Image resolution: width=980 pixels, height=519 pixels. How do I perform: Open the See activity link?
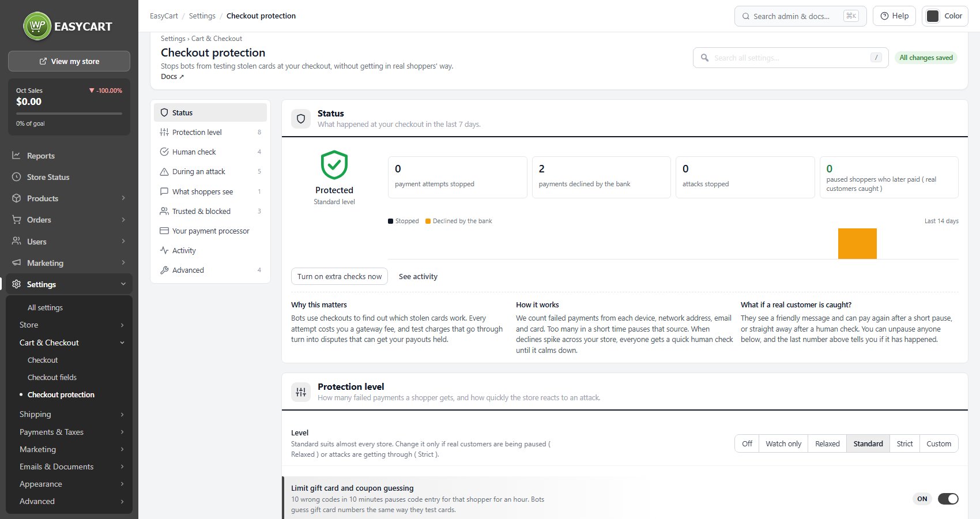(418, 277)
